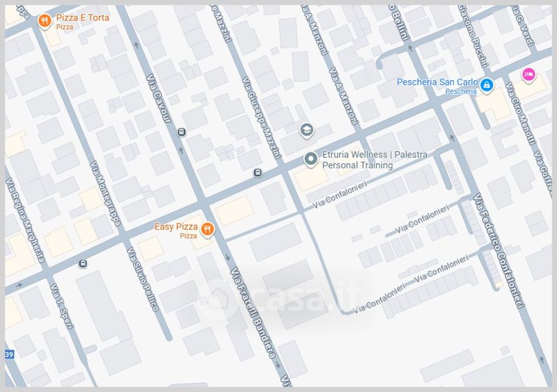Click the Etruria Wellness Palestra Personal Training label

coord(375,159)
